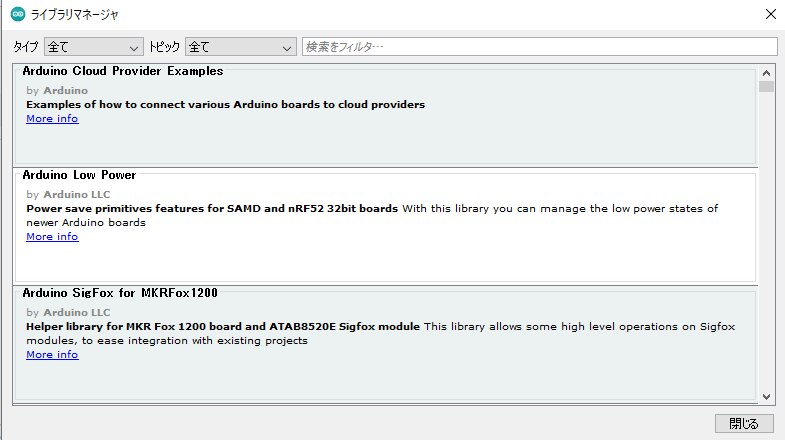The width and height of the screenshot is (785, 440).
Task: Open More info for Arduino Cloud Provider Examples
Action: click(52, 119)
